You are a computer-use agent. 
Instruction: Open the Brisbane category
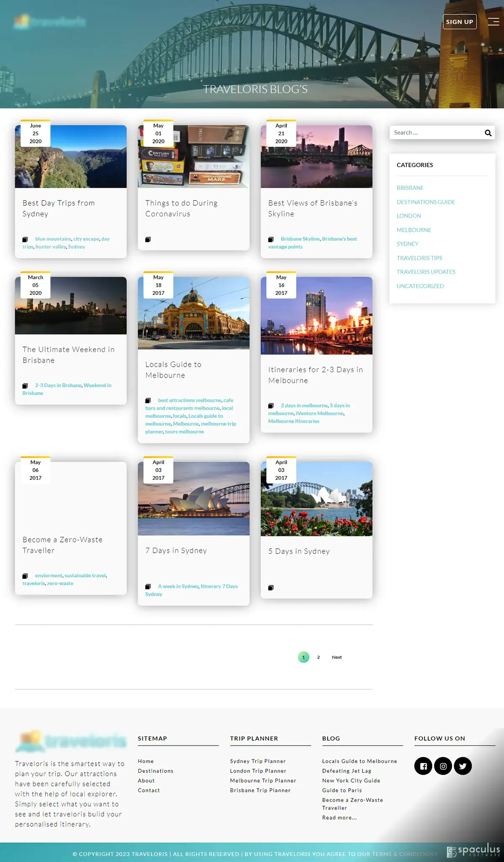tap(410, 188)
